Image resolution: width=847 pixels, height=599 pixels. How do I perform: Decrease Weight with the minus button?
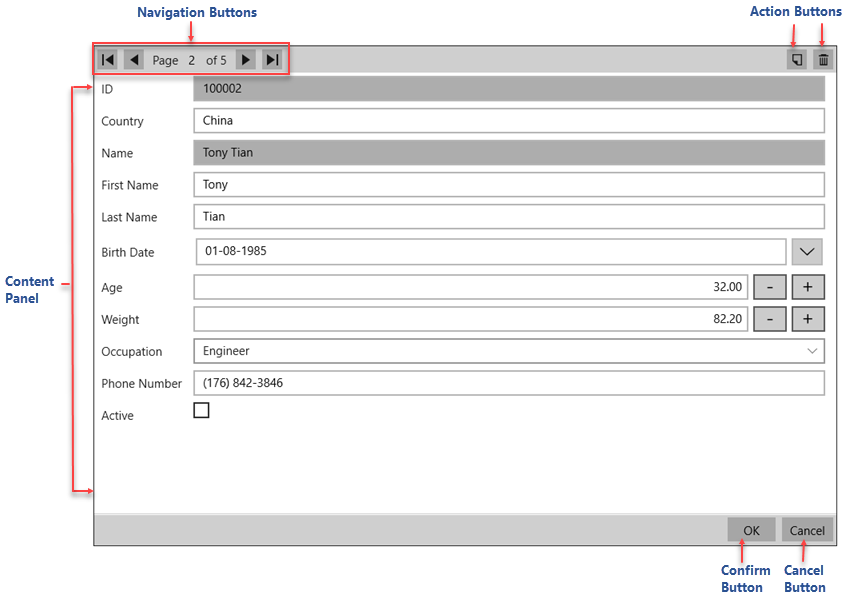[769, 320]
